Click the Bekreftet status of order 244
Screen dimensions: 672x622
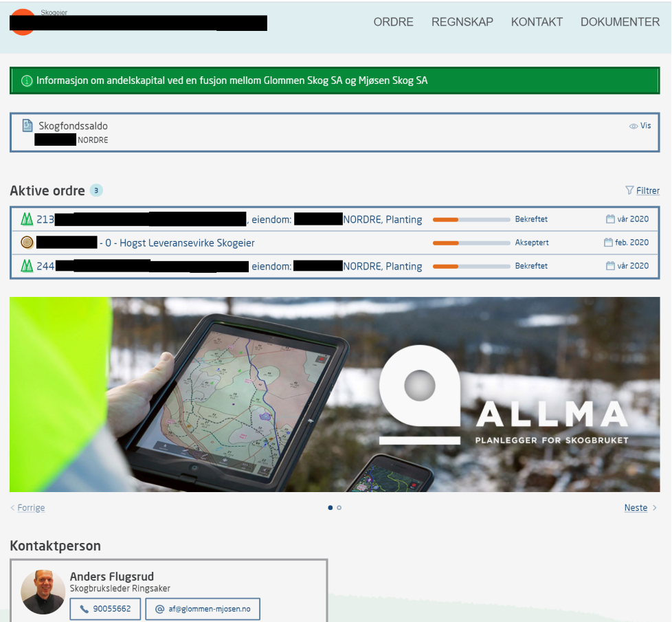[531, 266]
